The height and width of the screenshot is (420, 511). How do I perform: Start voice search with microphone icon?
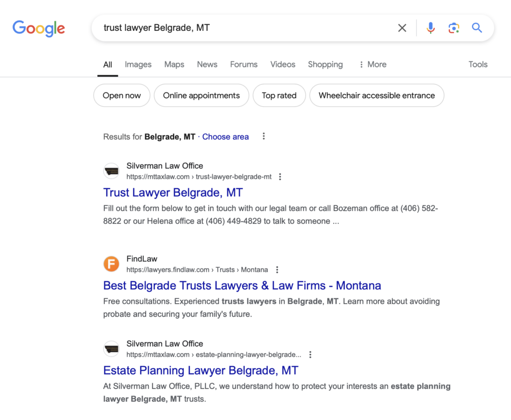click(x=430, y=28)
